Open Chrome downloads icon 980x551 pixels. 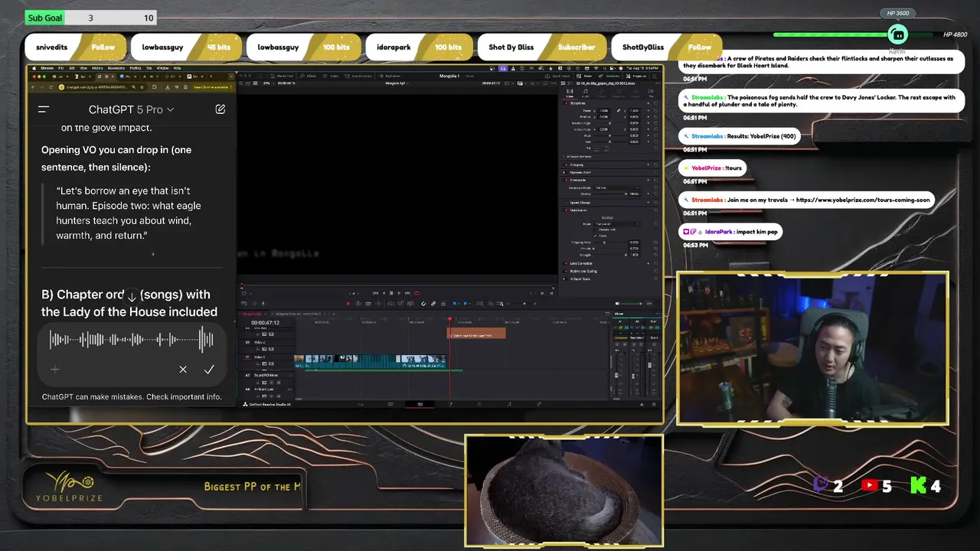click(168, 87)
